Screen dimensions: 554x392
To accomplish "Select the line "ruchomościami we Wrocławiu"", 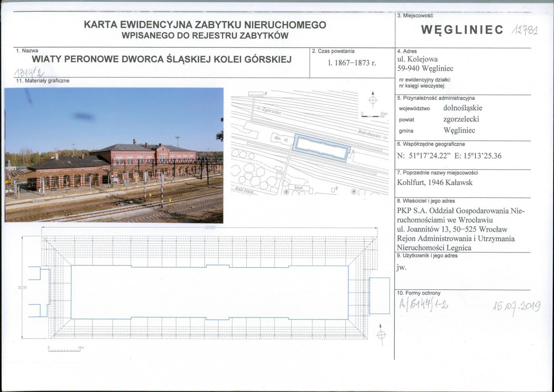I will (445, 220).
